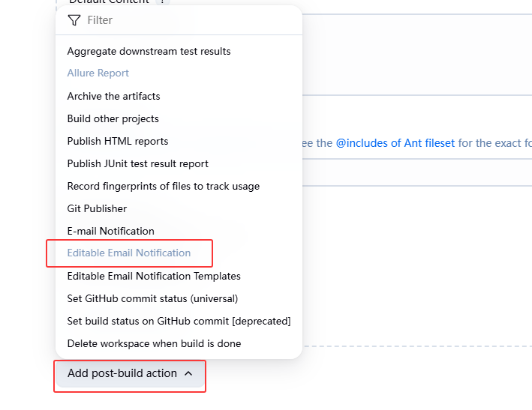Click the Default Content help icon
The width and height of the screenshot is (532, 410).
coord(161,2)
